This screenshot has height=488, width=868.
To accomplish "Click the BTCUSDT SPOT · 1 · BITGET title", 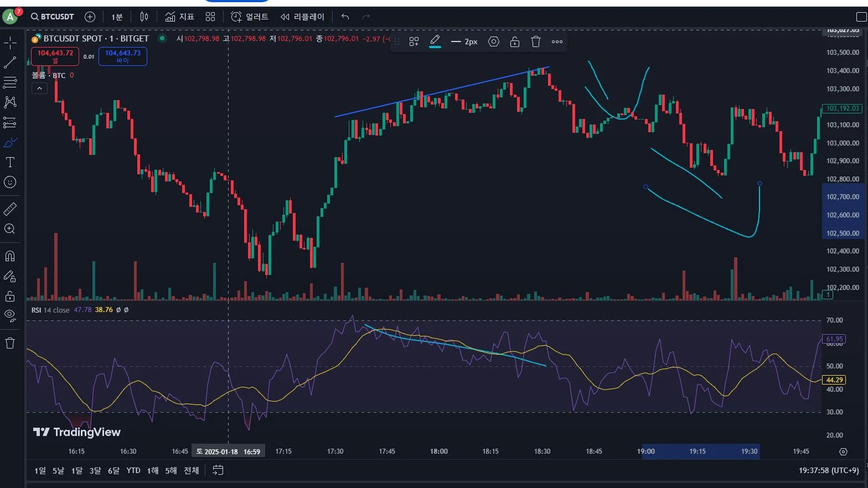I will [x=96, y=39].
